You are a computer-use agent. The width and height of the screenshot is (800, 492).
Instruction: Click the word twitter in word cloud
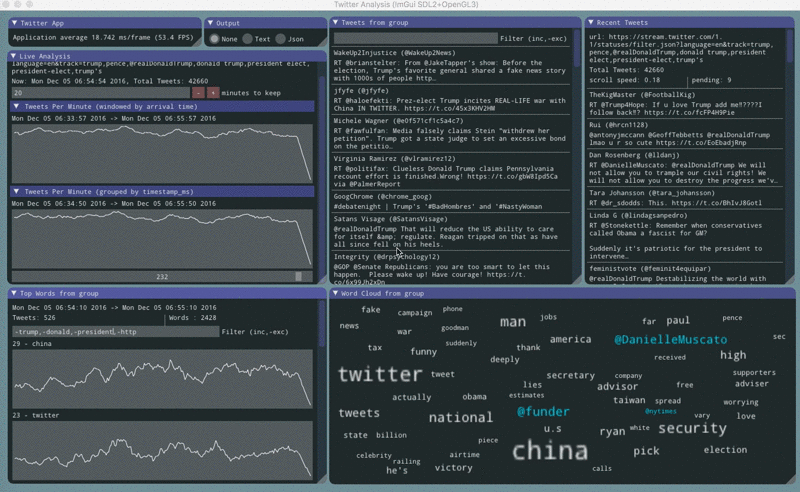(x=380, y=375)
